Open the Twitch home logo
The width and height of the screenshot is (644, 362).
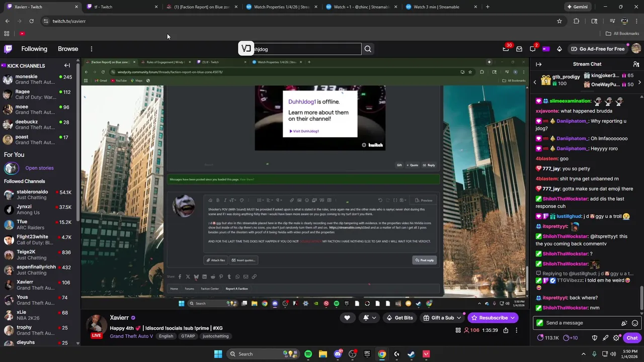[8, 49]
